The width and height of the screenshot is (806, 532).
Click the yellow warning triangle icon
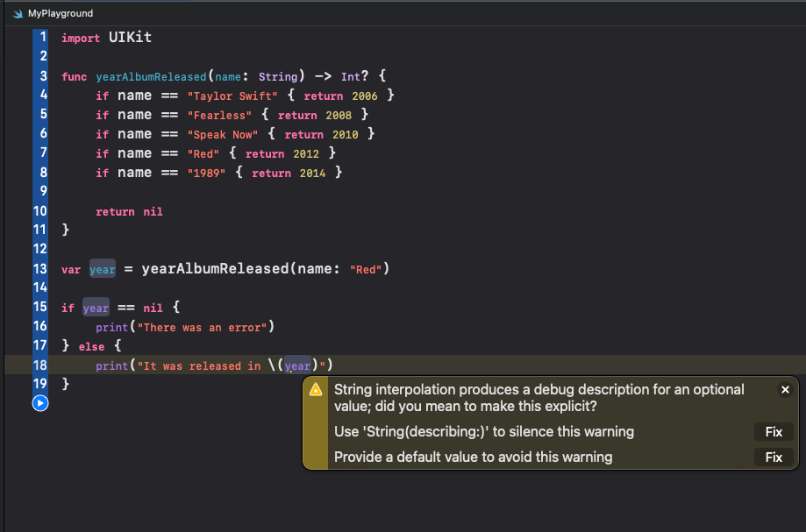click(316, 390)
